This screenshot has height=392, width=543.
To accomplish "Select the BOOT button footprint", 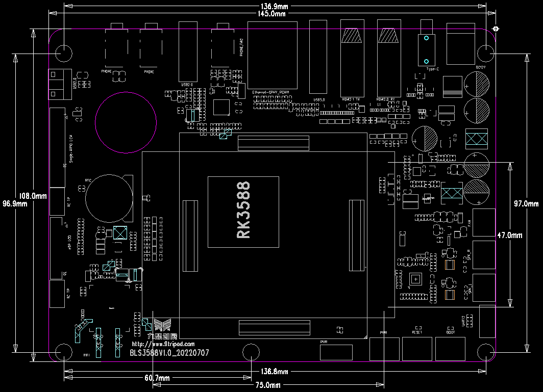I will (x=450, y=349).
